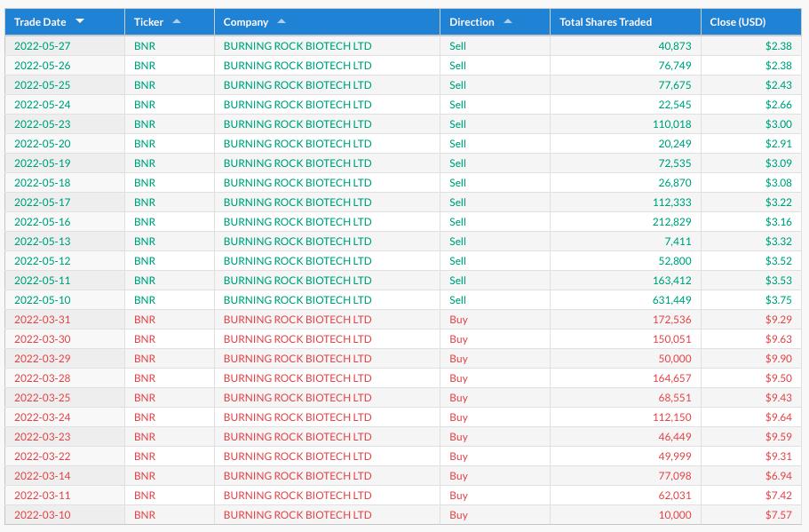This screenshot has width=809, height=532.
Task: Select the 2022-05-27 trade date cell
Action: click(42, 46)
